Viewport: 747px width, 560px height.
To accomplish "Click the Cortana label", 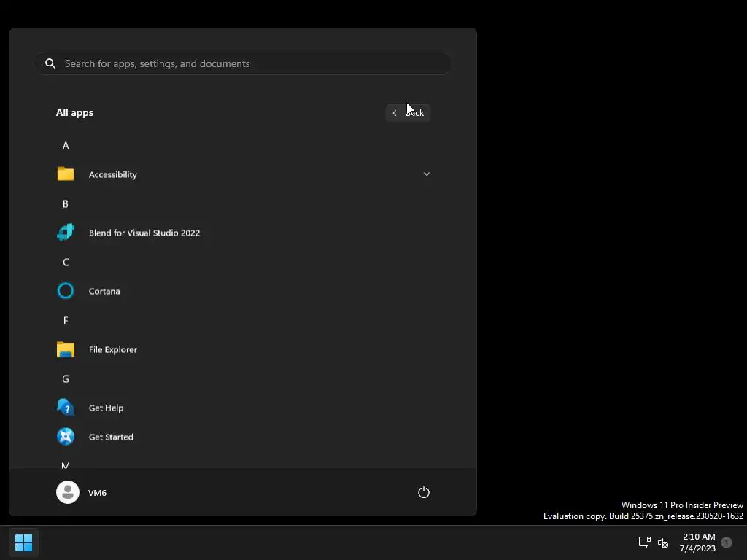I will click(104, 291).
